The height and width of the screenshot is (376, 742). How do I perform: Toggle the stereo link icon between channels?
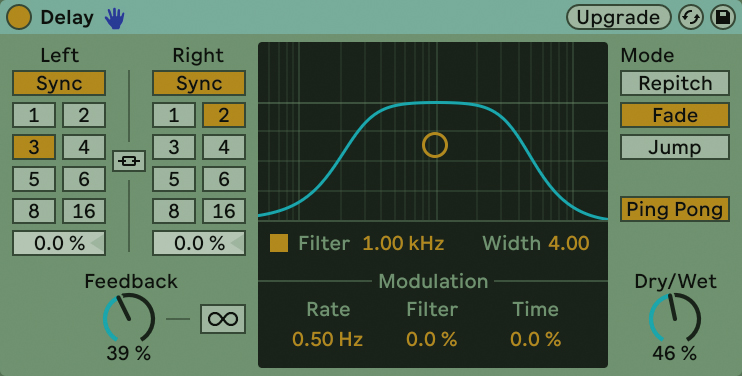[129, 161]
